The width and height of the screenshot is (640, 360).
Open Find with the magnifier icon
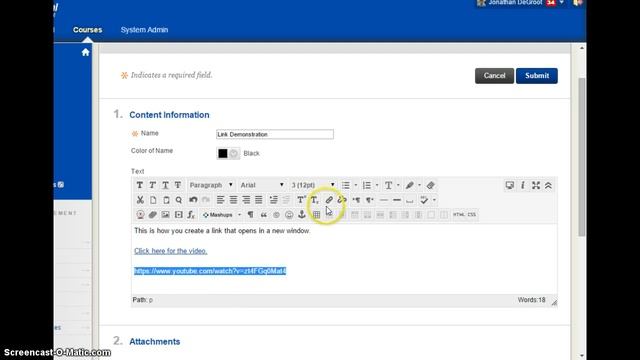pos(179,200)
